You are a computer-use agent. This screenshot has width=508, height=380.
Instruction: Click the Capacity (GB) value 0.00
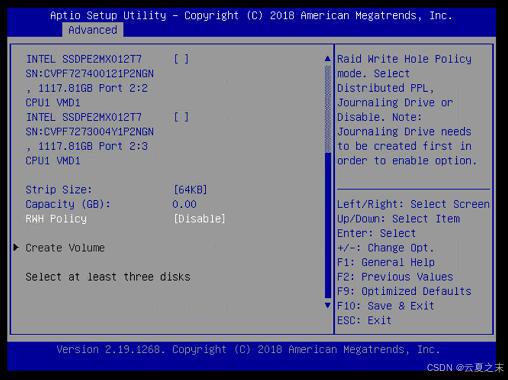click(184, 204)
